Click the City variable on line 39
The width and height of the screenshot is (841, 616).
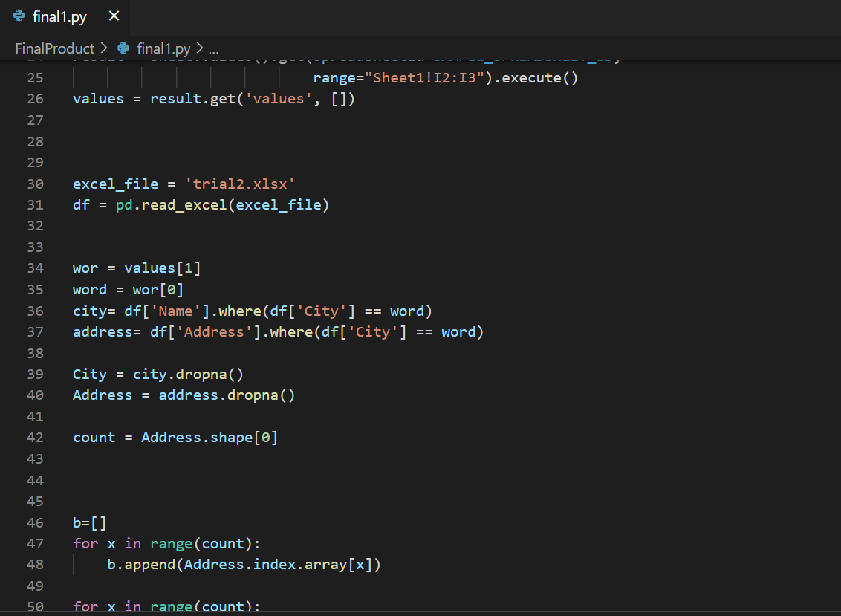90,375
